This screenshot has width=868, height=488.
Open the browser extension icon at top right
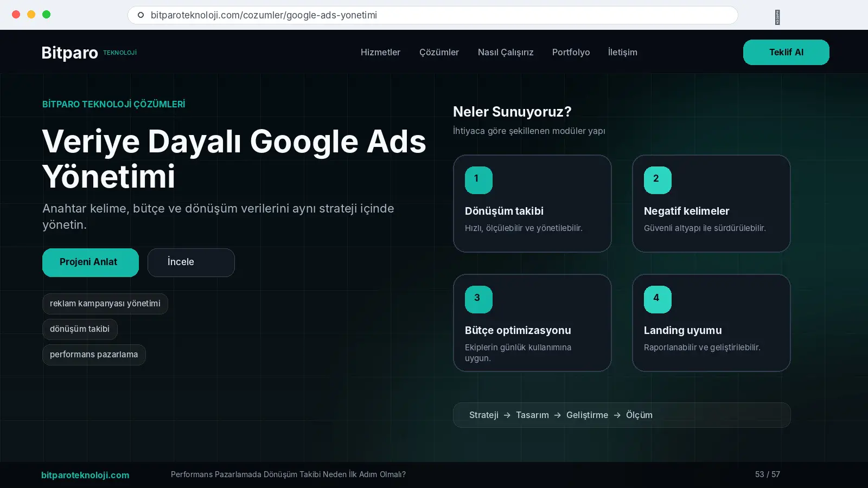click(777, 17)
